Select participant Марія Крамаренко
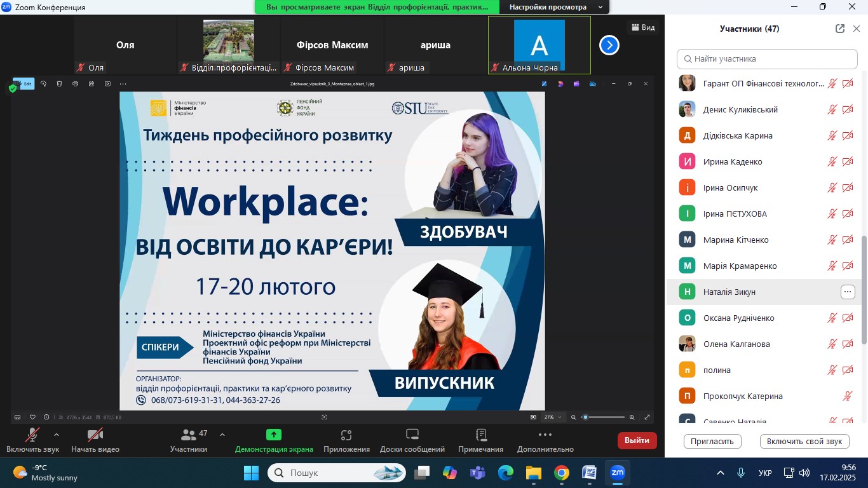 (x=763, y=266)
